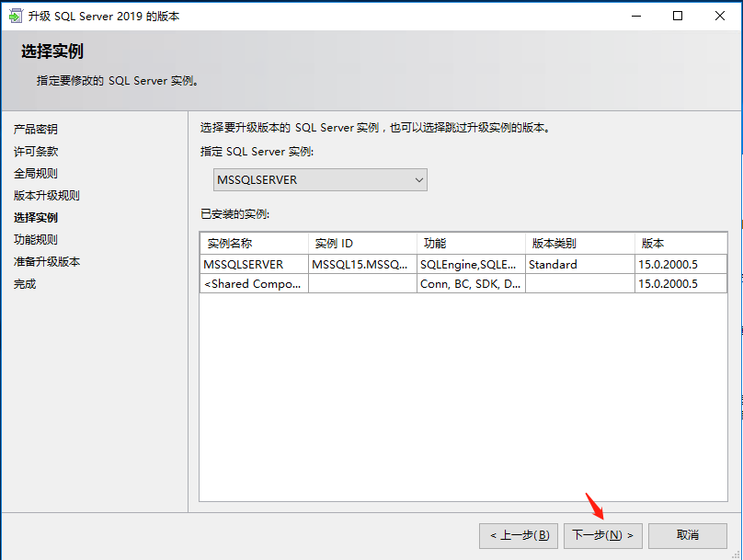This screenshot has height=560, width=743.
Task: Click 版本类别 column header
Action: [580, 244]
